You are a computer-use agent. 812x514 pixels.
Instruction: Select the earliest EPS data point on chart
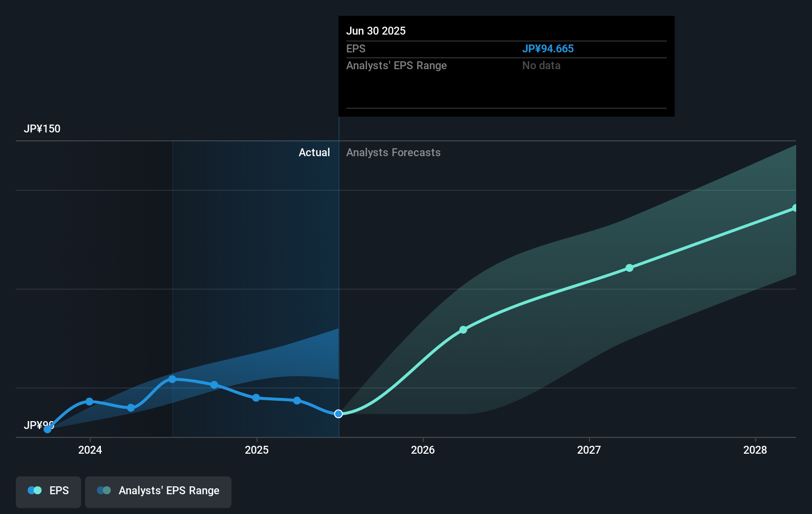[47, 429]
